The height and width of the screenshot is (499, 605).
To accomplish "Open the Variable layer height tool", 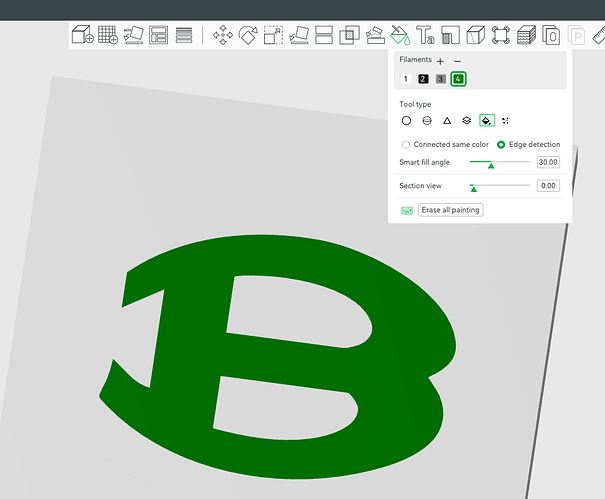I will click(x=184, y=35).
